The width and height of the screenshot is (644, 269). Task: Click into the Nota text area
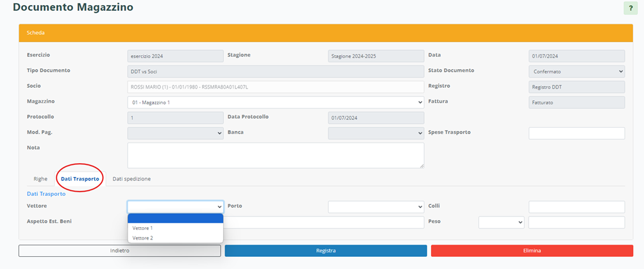(275, 155)
